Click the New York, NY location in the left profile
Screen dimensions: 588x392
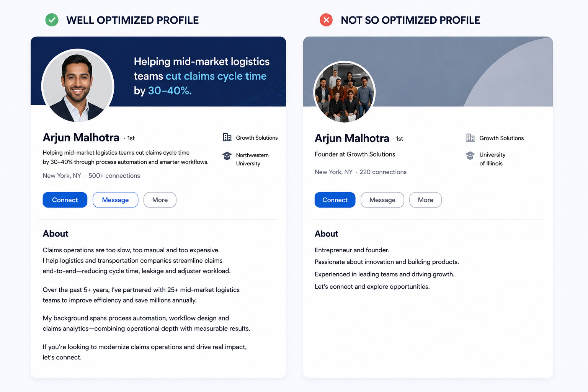tap(62, 176)
